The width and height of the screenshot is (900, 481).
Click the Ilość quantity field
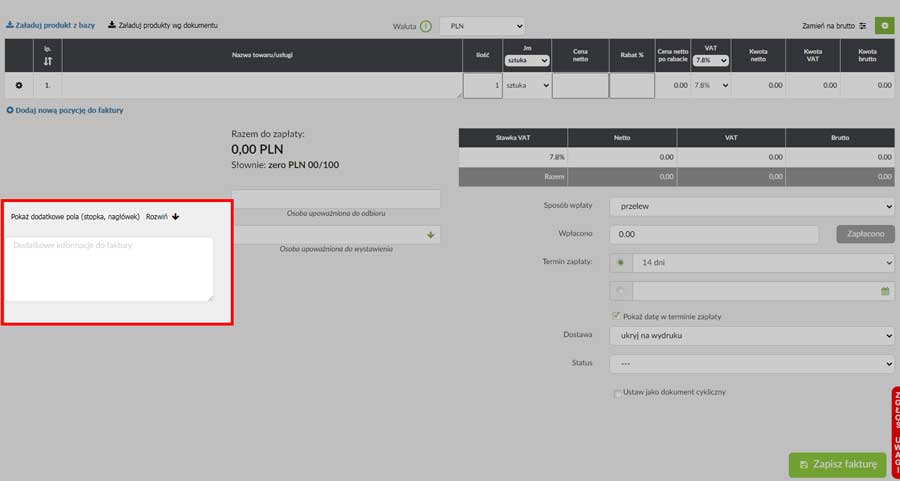point(483,86)
